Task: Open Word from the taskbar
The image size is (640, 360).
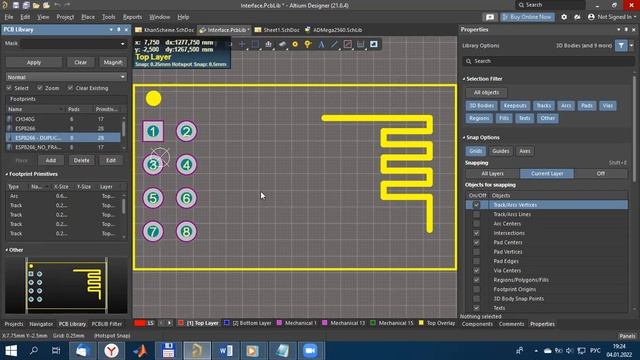Action: (x=226, y=351)
